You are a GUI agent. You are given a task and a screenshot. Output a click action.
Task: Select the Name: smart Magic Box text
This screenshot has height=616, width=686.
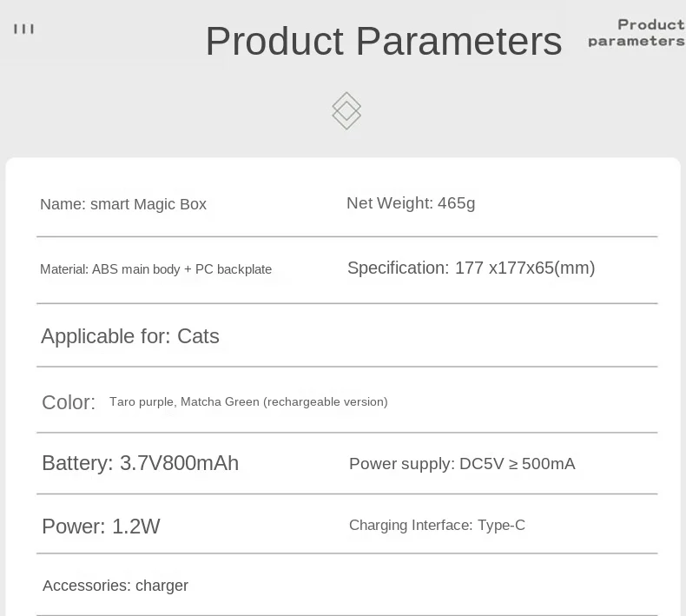pos(123,204)
